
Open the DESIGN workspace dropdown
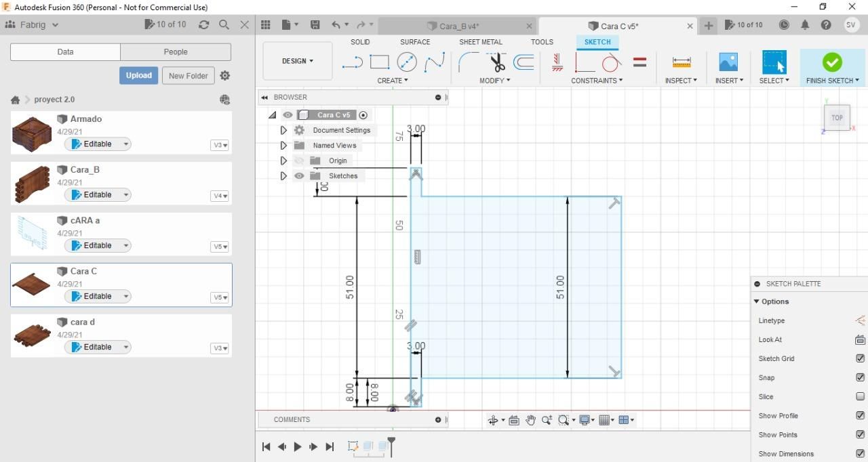[298, 61]
